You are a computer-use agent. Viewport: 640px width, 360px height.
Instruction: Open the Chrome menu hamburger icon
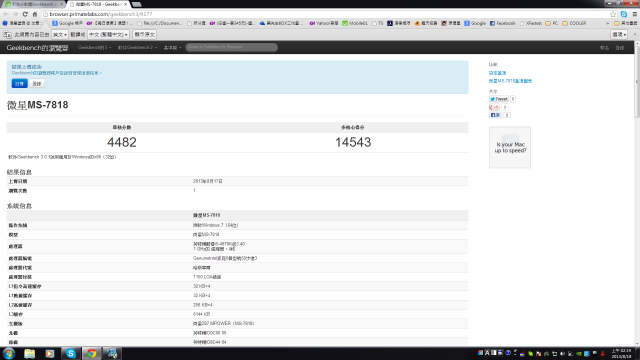635,14
